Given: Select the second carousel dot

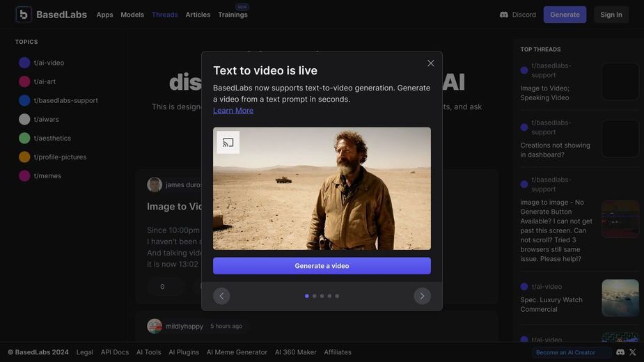Looking at the screenshot, I should coord(314,296).
